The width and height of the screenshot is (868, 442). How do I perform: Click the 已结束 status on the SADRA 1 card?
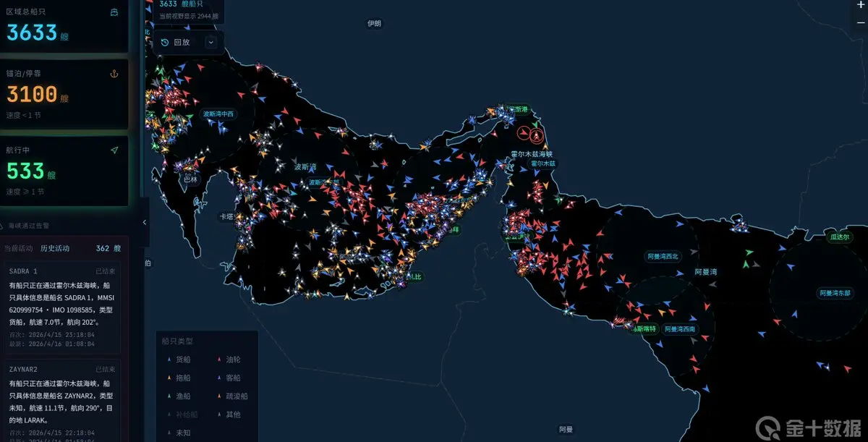106,271
